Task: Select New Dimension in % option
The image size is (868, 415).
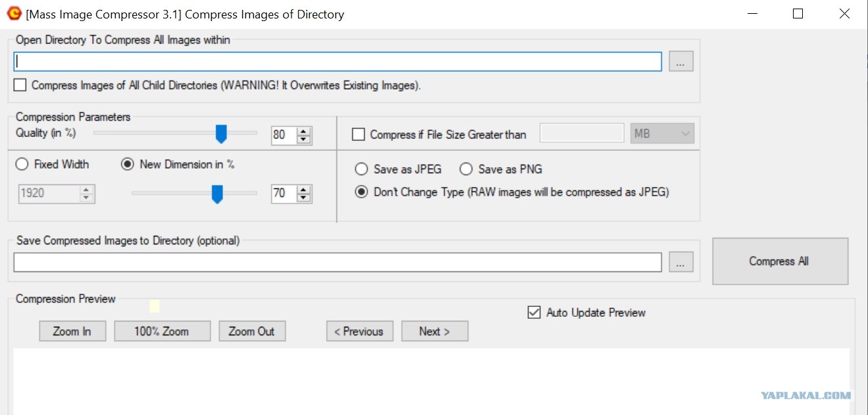Action: point(128,165)
